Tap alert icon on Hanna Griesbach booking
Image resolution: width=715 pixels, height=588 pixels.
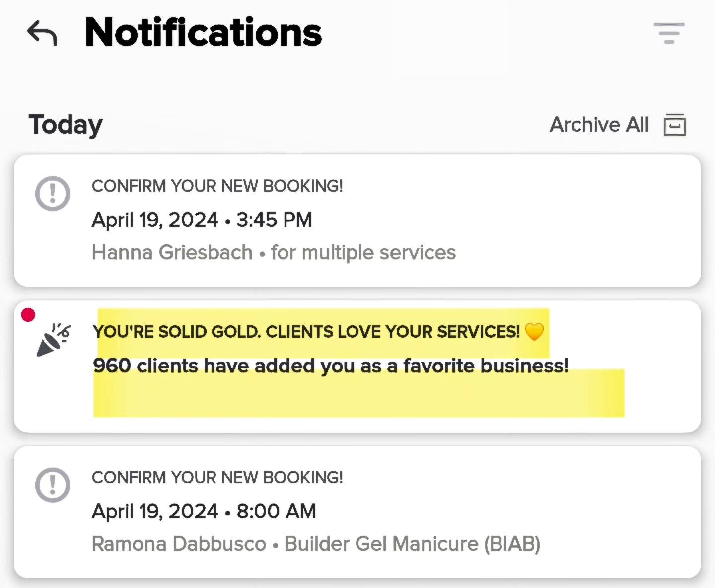click(x=53, y=193)
